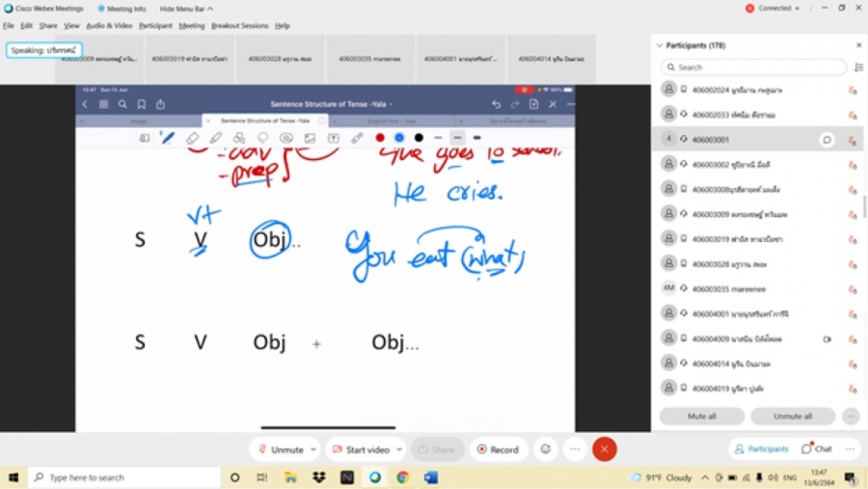This screenshot has width=868, height=489.
Task: Open the dropdown arrow next to Unmute
Action: (312, 449)
